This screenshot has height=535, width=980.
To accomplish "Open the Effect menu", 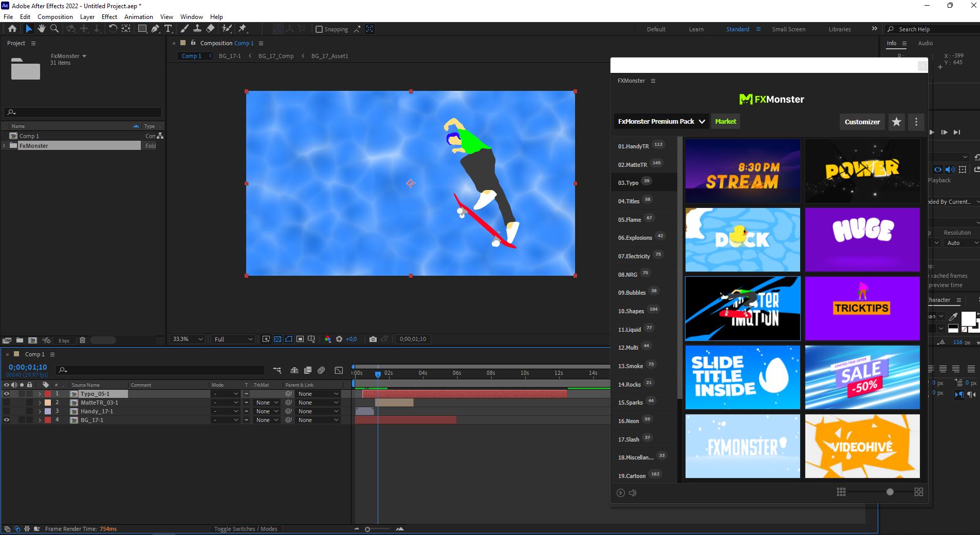I will pyautogui.click(x=109, y=16).
